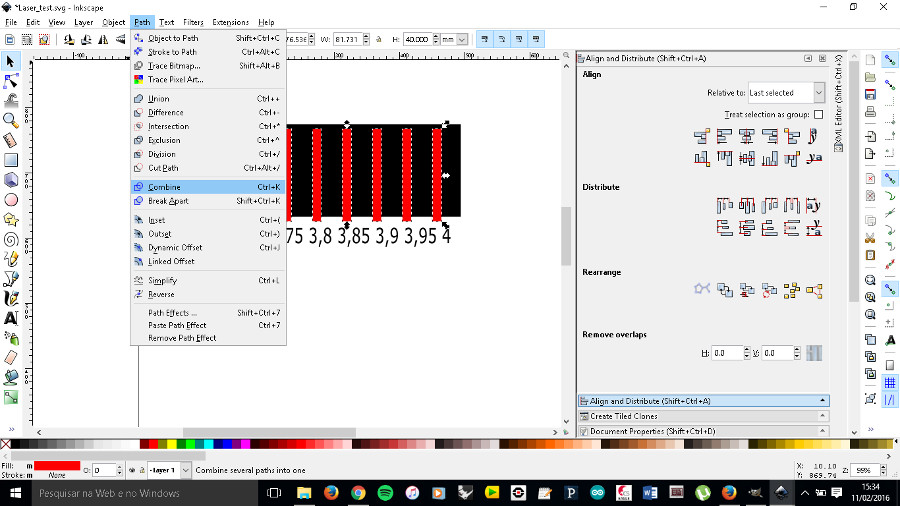The height and width of the screenshot is (506, 900).
Task: Collapse the Align and Distribute panel bar
Action: pyautogui.click(x=704, y=401)
